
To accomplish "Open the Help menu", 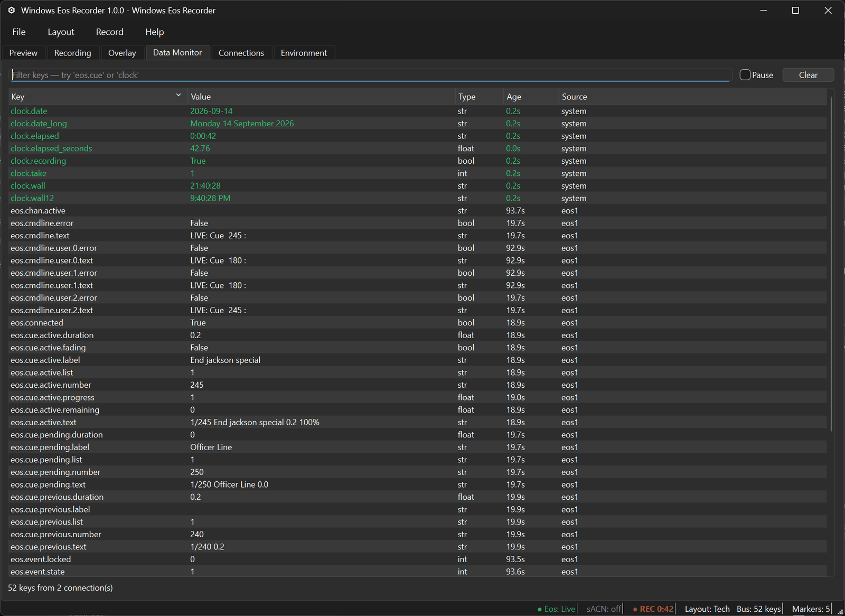I will pos(155,32).
